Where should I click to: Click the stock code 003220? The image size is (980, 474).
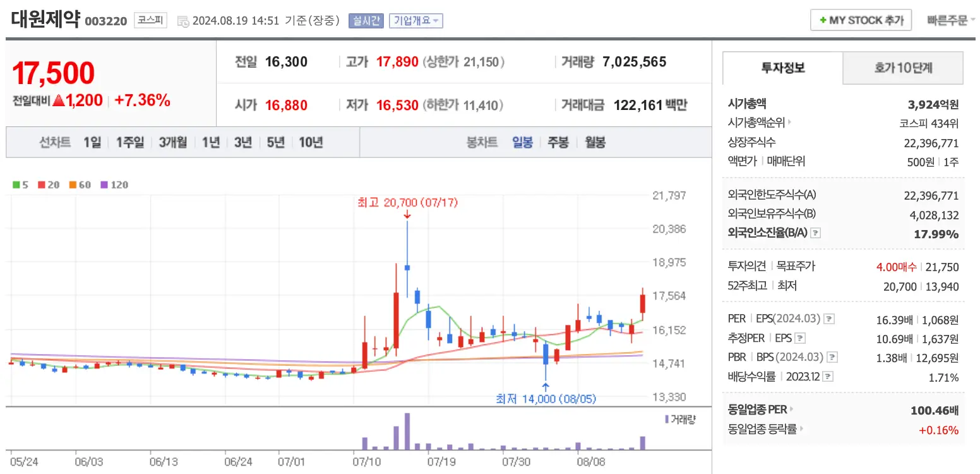click(x=105, y=21)
